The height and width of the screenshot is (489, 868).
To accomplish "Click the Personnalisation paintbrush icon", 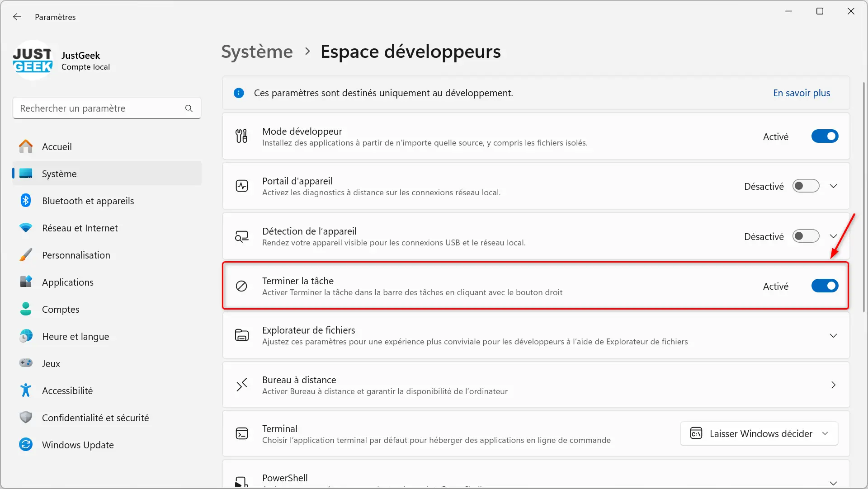I will [26, 255].
